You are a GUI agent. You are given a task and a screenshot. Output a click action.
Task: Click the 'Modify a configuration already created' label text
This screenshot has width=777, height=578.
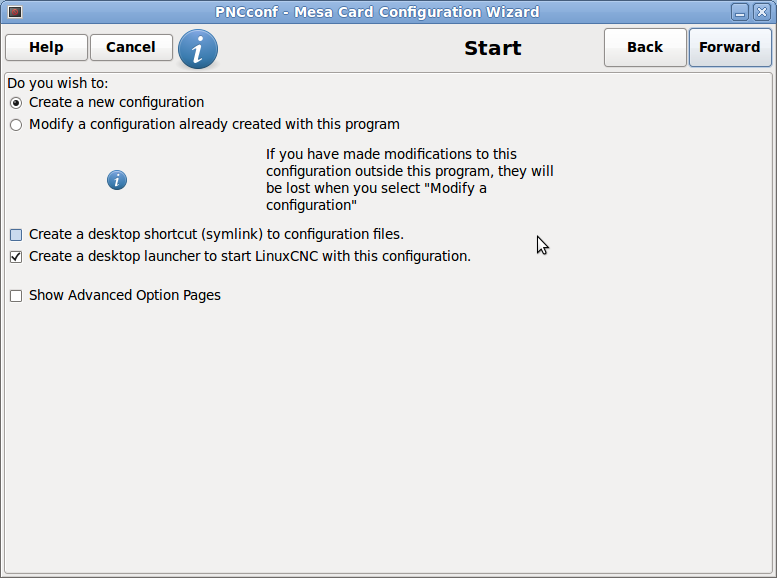214,124
